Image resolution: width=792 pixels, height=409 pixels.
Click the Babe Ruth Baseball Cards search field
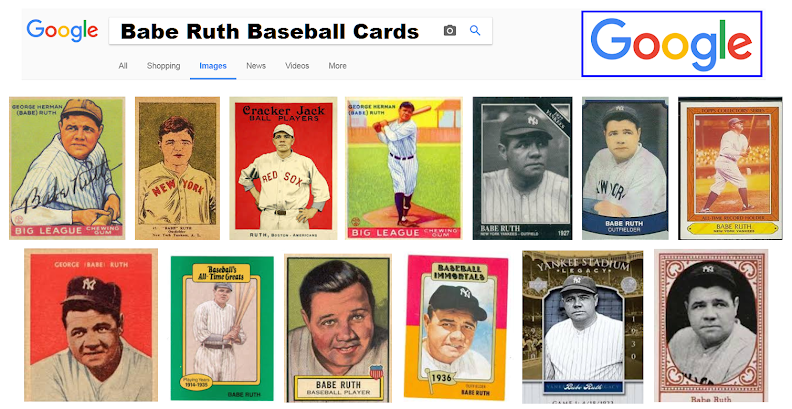click(x=300, y=31)
